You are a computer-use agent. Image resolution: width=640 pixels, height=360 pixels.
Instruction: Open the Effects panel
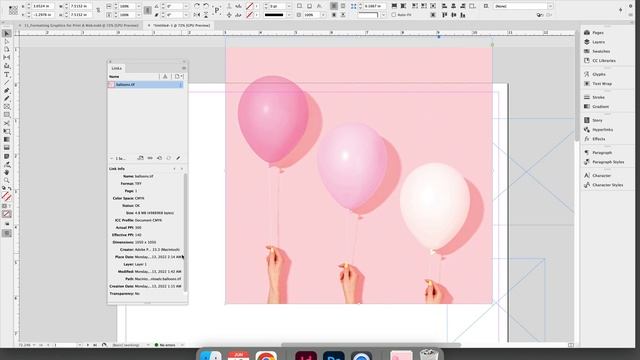598,139
